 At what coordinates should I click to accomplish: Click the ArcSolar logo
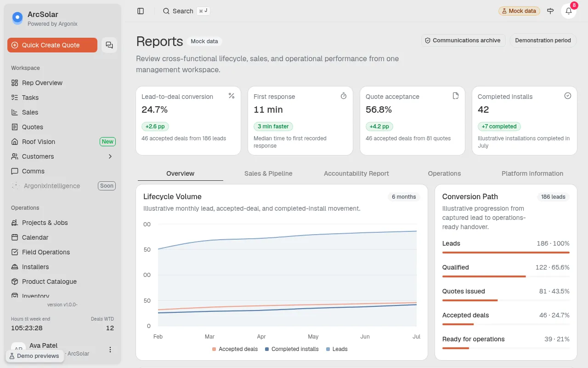[17, 18]
